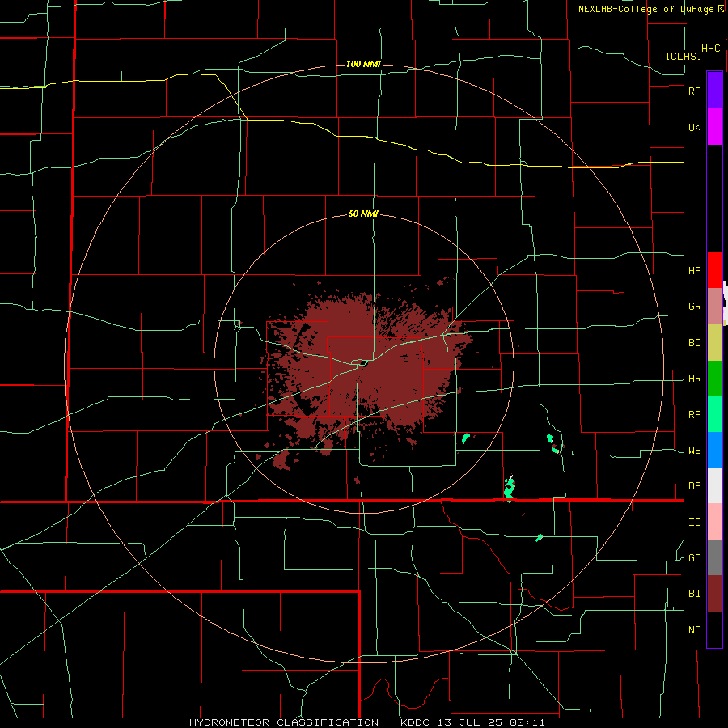Click the RF purple legend swatch
728x728 pixels.
pyautogui.click(x=714, y=91)
